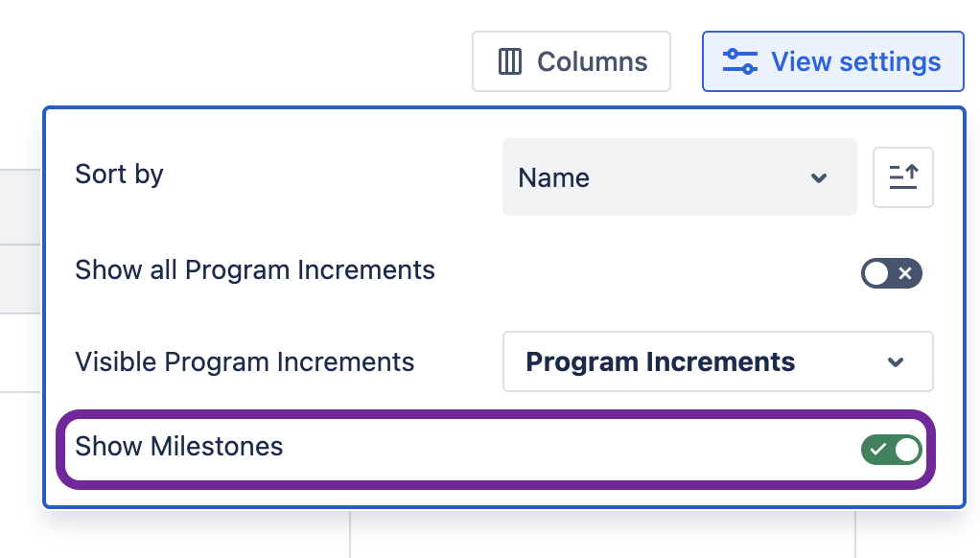Enable Show all Program Increments switch
The height and width of the screenshot is (558, 980).
point(892,274)
